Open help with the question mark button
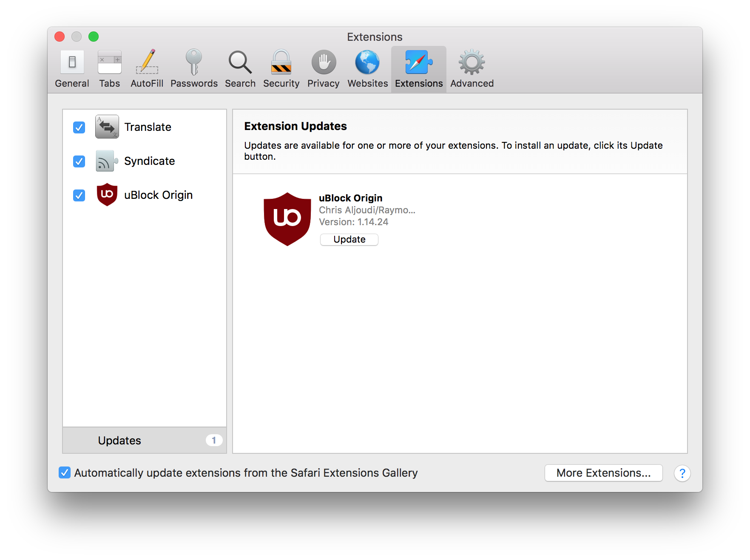750x560 pixels. point(682,473)
